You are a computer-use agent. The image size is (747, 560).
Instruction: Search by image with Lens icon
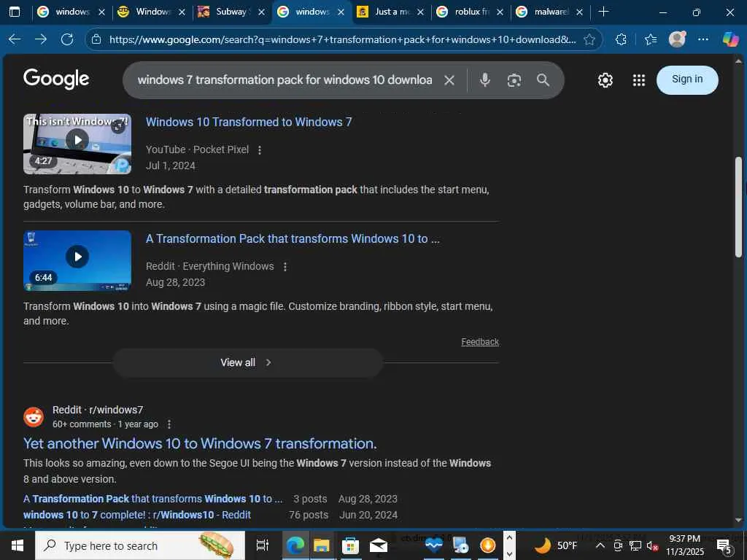(x=514, y=80)
